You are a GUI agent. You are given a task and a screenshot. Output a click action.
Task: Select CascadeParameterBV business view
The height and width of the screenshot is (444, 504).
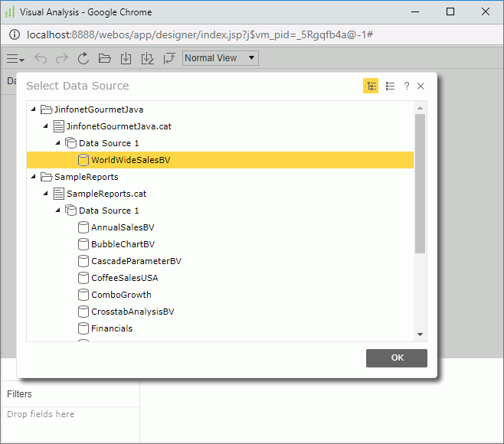point(136,261)
